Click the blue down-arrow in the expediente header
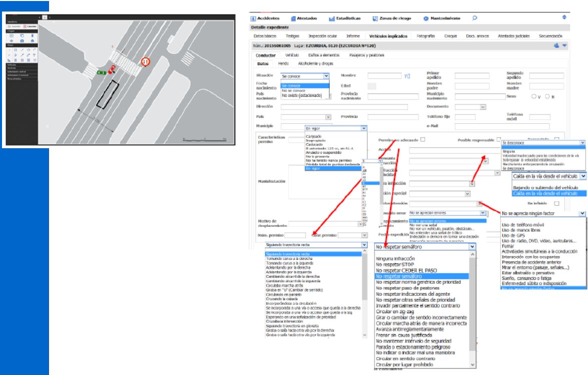The width and height of the screenshot is (588, 375). [x=564, y=46]
